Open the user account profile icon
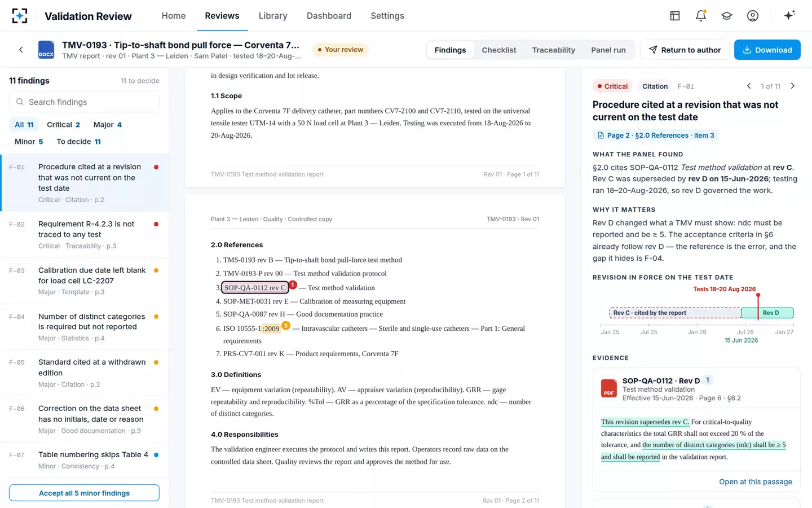 tap(753, 16)
